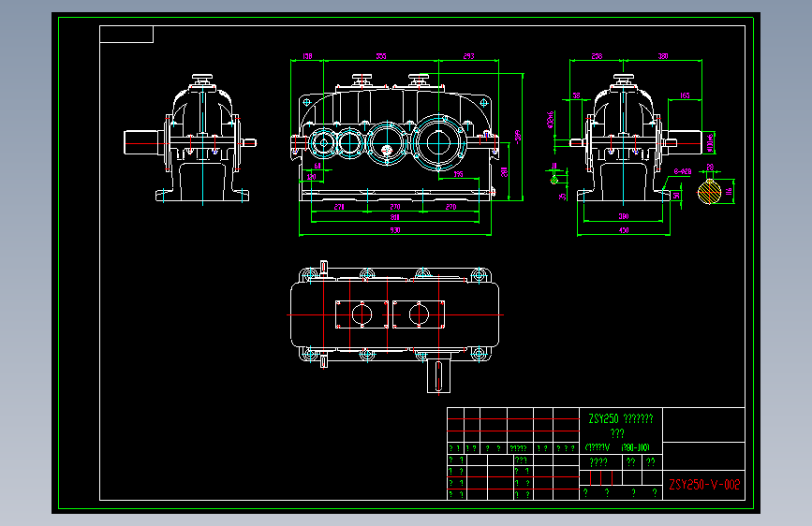
Task: Click the 61 dimension in front view
Action: pos(317,167)
